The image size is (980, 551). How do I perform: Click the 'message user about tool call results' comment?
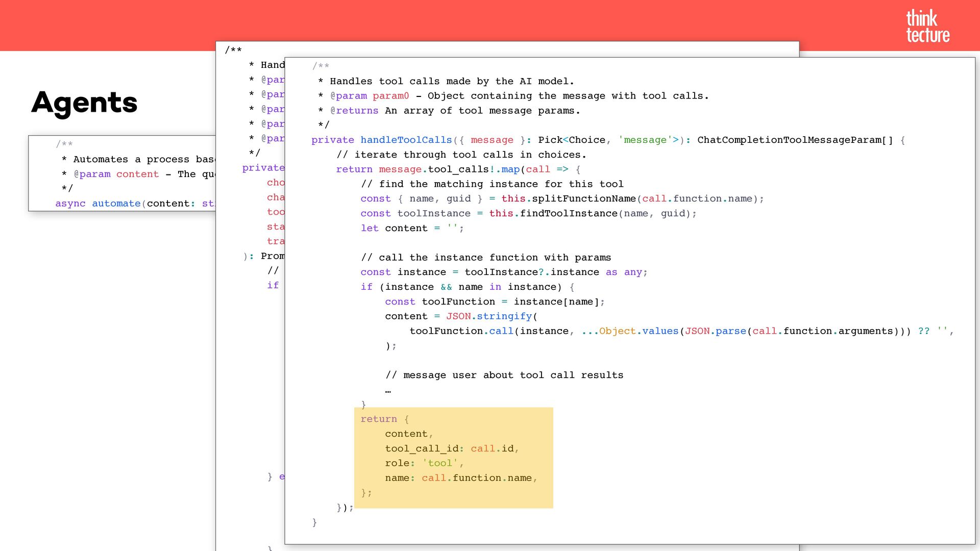click(x=504, y=375)
